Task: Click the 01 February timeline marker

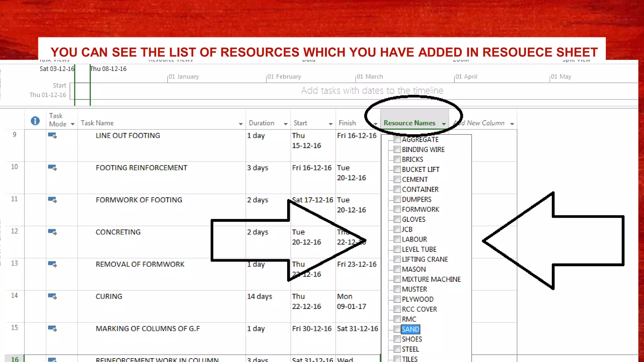Action: click(x=284, y=77)
